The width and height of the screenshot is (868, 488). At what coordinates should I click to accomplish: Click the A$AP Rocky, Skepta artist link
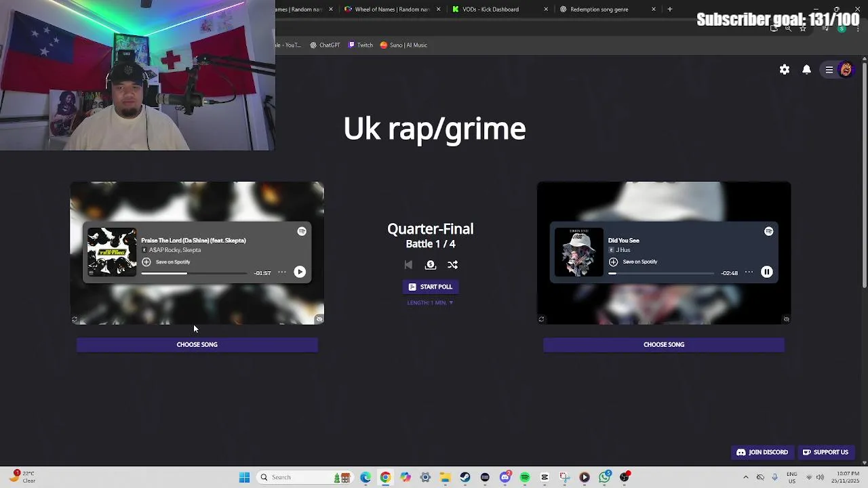pos(175,250)
